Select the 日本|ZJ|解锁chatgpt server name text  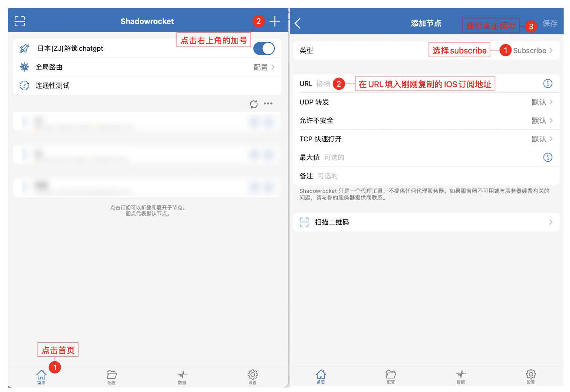70,48
